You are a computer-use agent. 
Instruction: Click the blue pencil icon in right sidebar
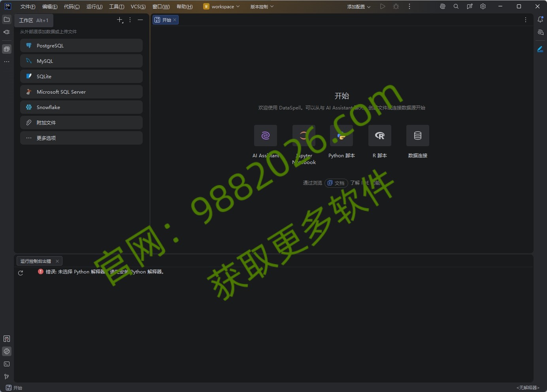(540, 49)
